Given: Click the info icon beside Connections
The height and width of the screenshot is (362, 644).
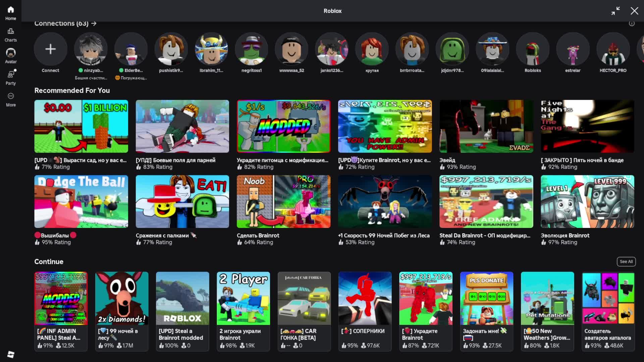Looking at the screenshot, I should [632, 23].
